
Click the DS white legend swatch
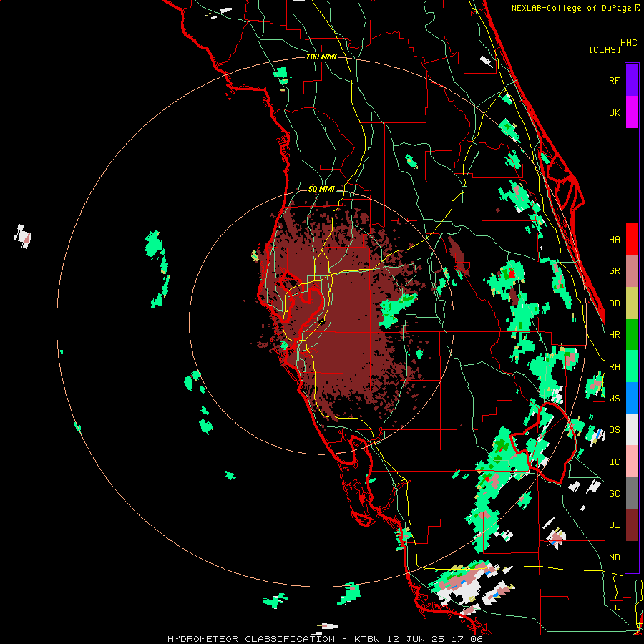(x=632, y=429)
